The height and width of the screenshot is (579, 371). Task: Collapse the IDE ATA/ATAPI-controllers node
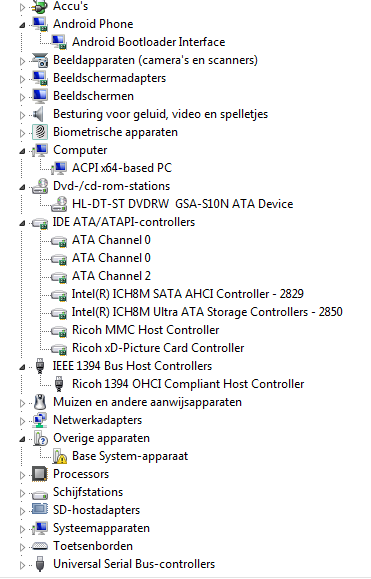(x=23, y=223)
